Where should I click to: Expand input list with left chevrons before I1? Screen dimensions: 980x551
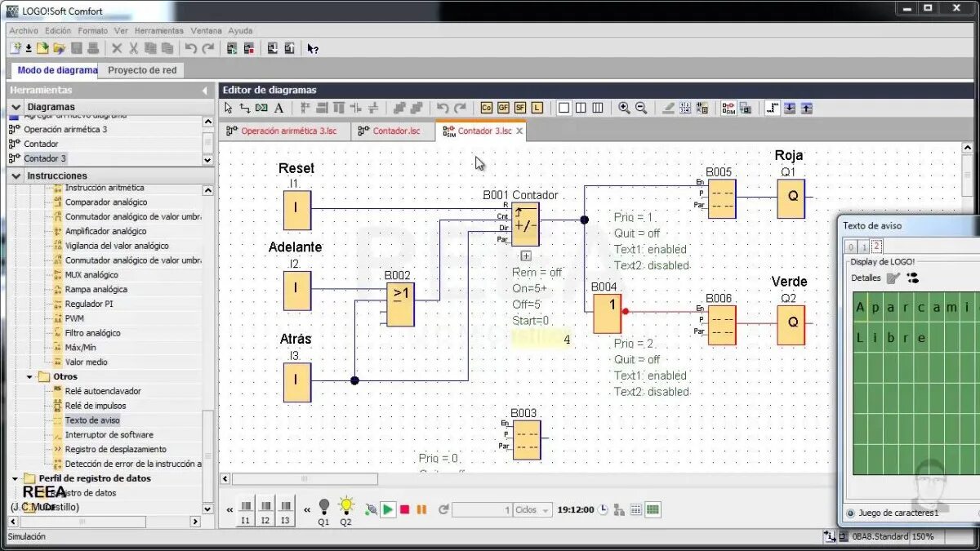pyautogui.click(x=229, y=510)
